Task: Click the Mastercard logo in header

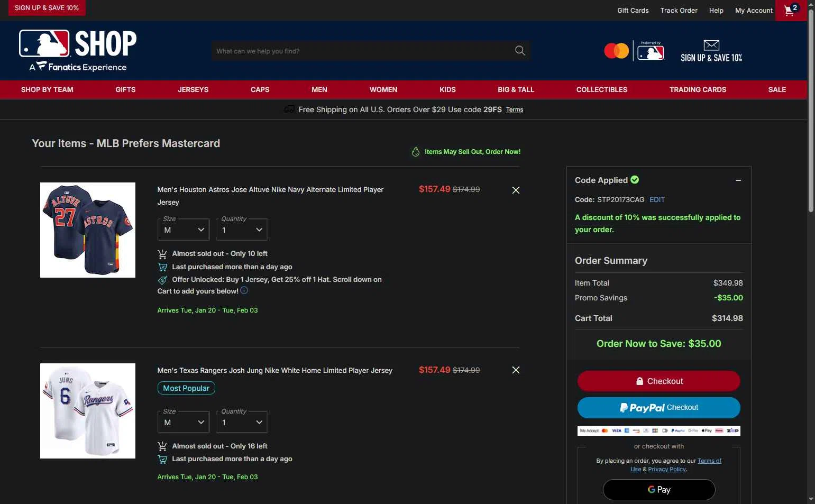Action: click(616, 51)
